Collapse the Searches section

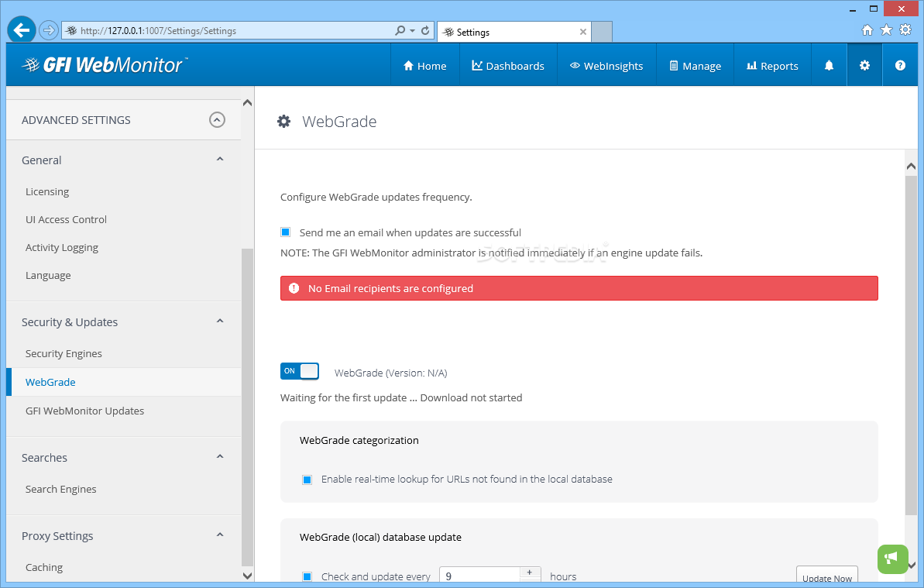click(220, 457)
